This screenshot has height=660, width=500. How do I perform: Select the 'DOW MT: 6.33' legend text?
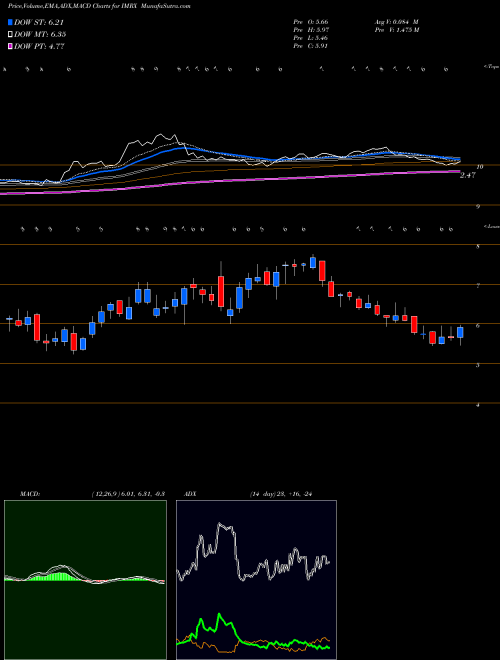[40, 35]
